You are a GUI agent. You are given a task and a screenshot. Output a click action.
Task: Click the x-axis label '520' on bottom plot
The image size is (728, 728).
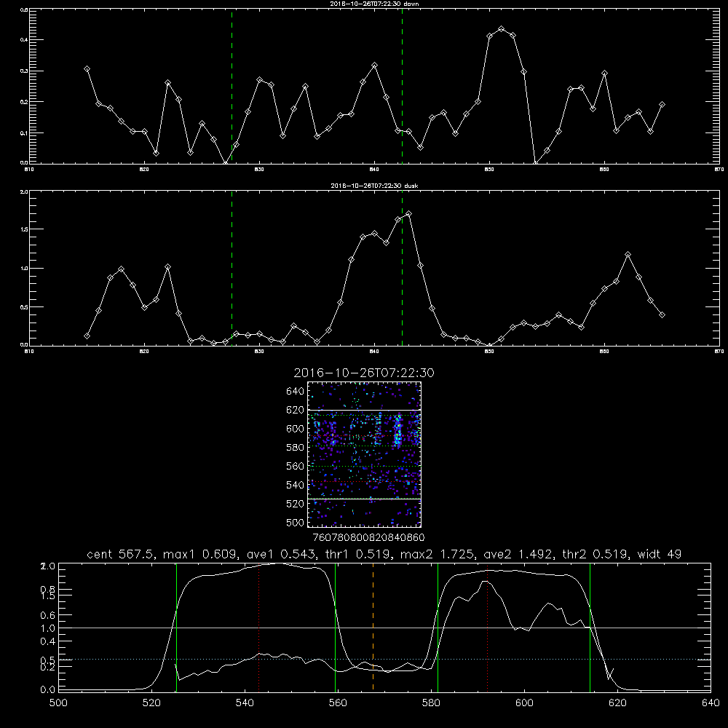pos(151,703)
